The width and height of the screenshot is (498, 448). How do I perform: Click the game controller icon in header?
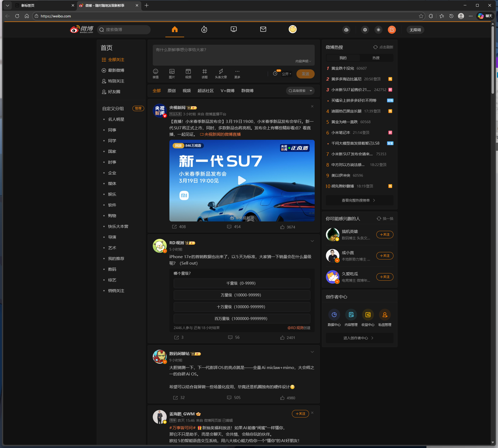(x=346, y=30)
